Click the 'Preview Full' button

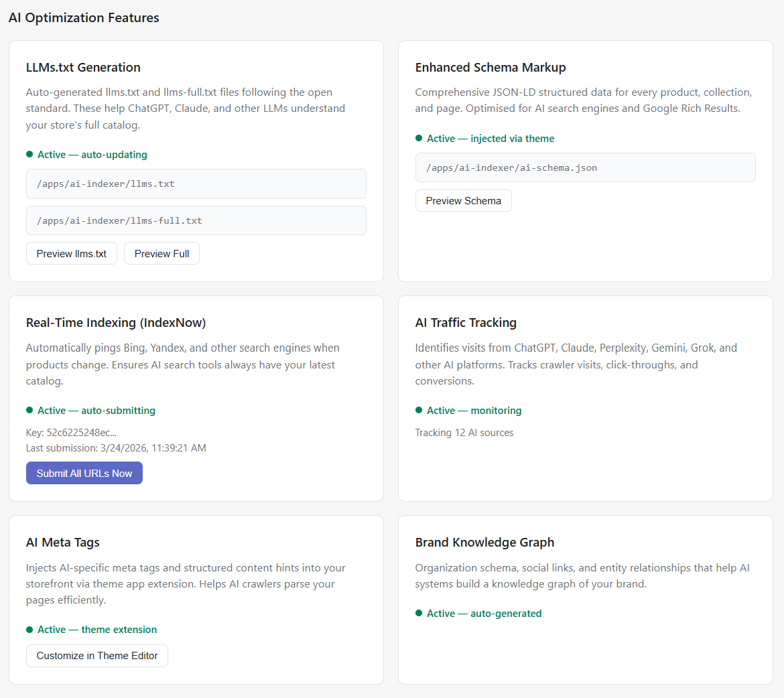[x=161, y=253]
